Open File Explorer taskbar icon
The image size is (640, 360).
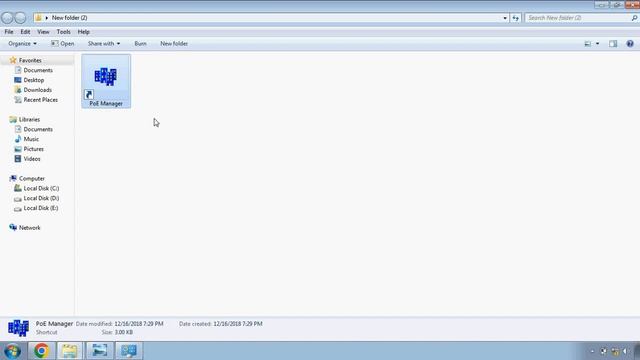[69, 351]
